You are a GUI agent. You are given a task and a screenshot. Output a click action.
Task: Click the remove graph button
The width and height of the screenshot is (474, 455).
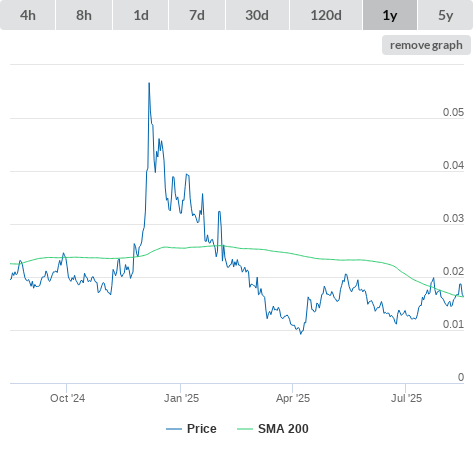click(426, 45)
